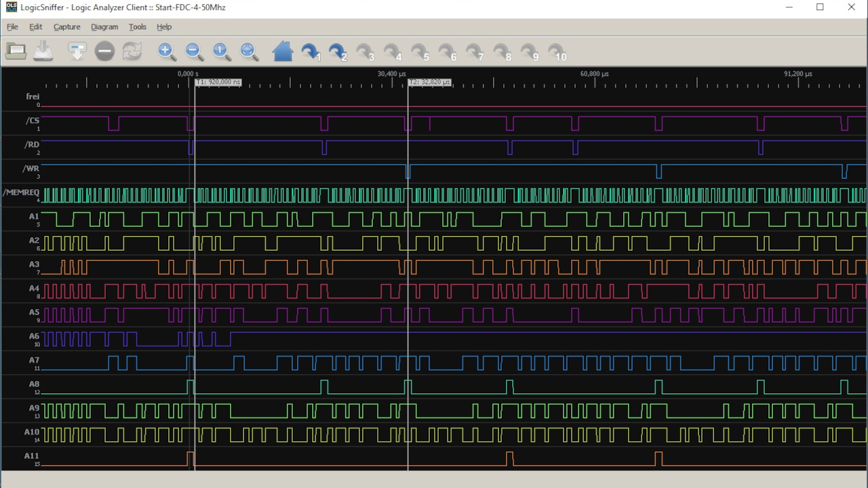Viewport: 868px width, 488px height.
Task: Click the Zoom in magnifier icon
Action: click(x=166, y=51)
